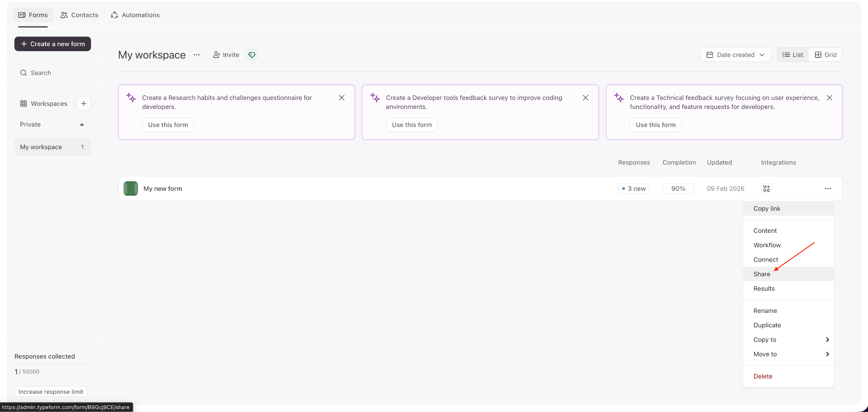
Task: Click Increase response limit button
Action: pos(51,392)
